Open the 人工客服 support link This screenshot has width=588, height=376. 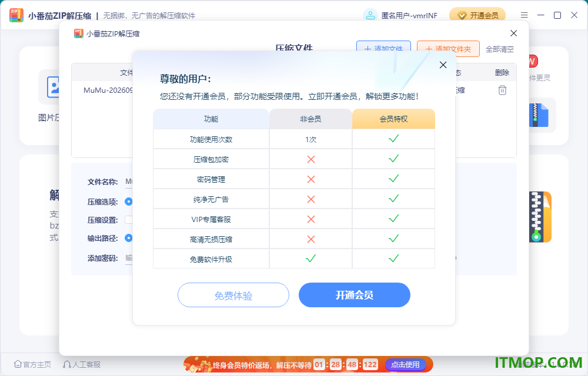[82, 364]
